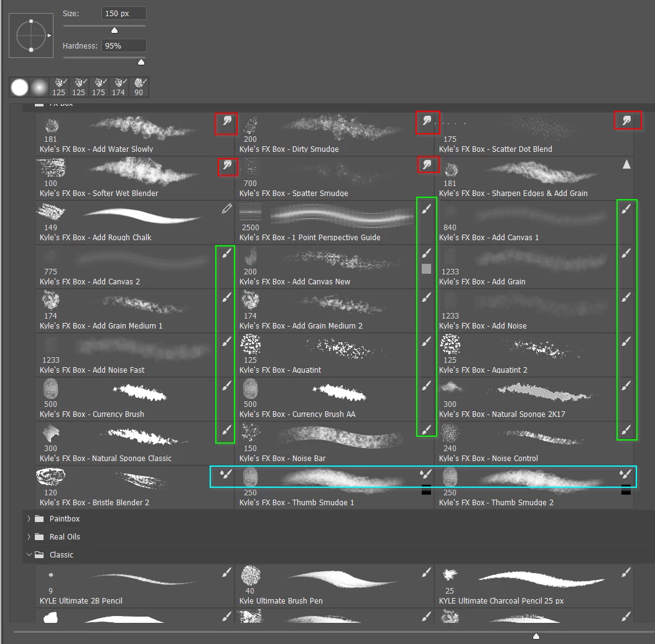Click brush icon on KYLE Ultimate 2B Pencil

pyautogui.click(x=226, y=572)
